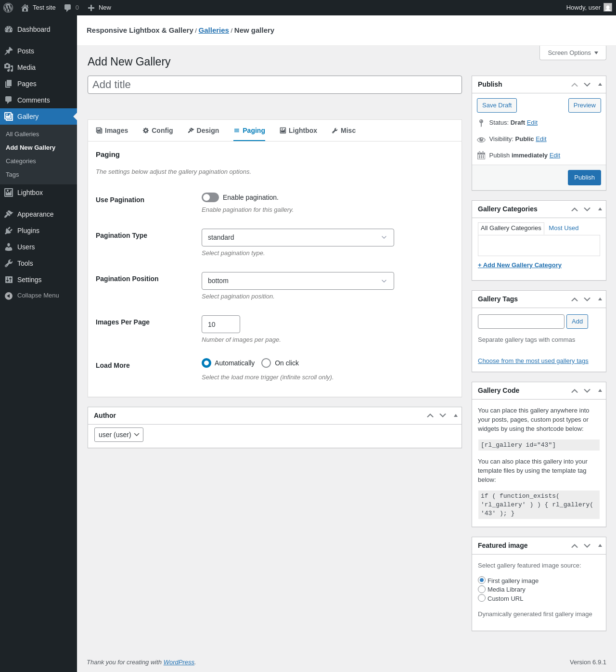Move Gallery Categories box up

tap(575, 209)
